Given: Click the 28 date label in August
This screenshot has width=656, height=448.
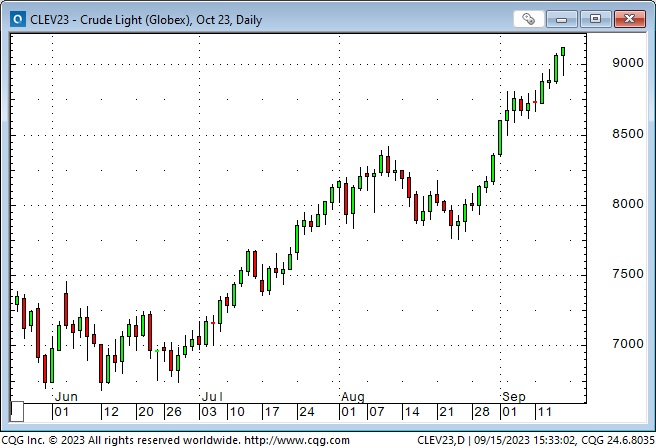Looking at the screenshot, I should coord(482,412).
